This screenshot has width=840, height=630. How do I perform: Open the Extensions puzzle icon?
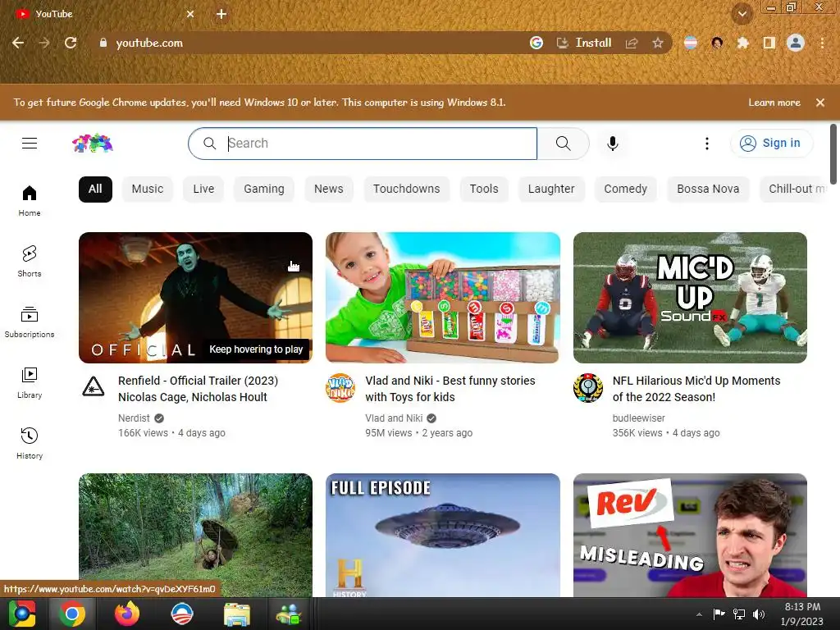click(x=742, y=43)
